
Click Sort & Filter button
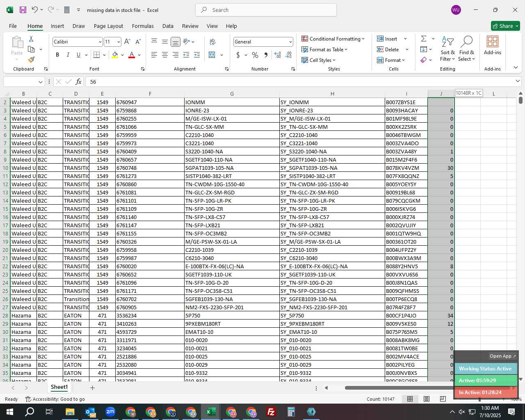point(447,48)
